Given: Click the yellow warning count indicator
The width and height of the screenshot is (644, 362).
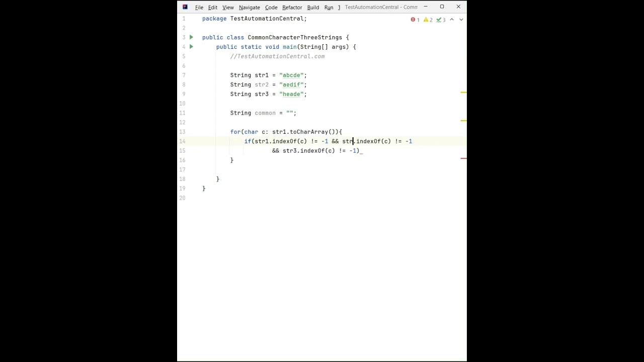Looking at the screenshot, I should click(x=428, y=20).
